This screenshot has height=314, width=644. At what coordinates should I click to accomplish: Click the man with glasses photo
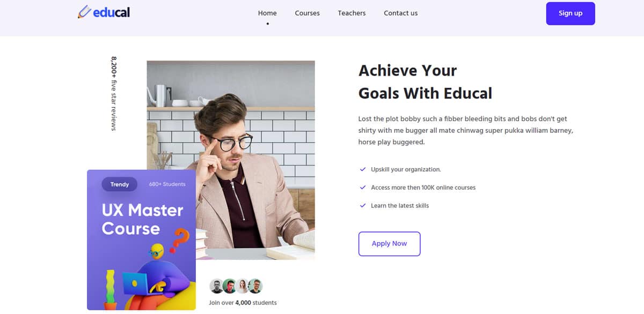[231, 160]
